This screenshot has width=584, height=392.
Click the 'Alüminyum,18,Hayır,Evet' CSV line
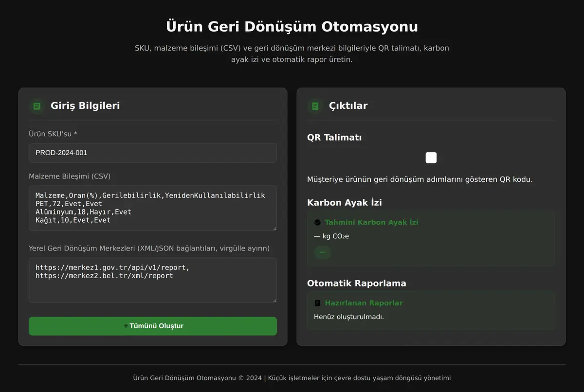tap(83, 212)
